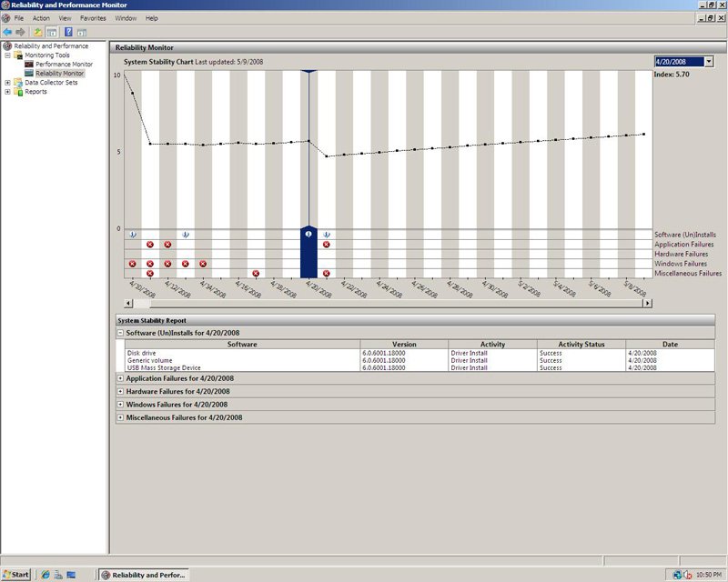Sort by the Software column header
Screen dimensions: 728x582
tap(242, 345)
